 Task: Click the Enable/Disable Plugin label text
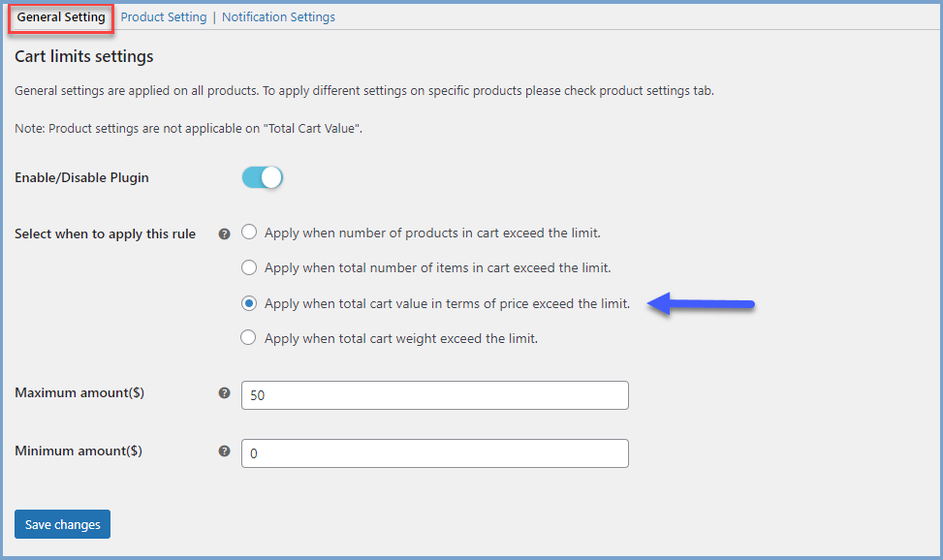82,177
